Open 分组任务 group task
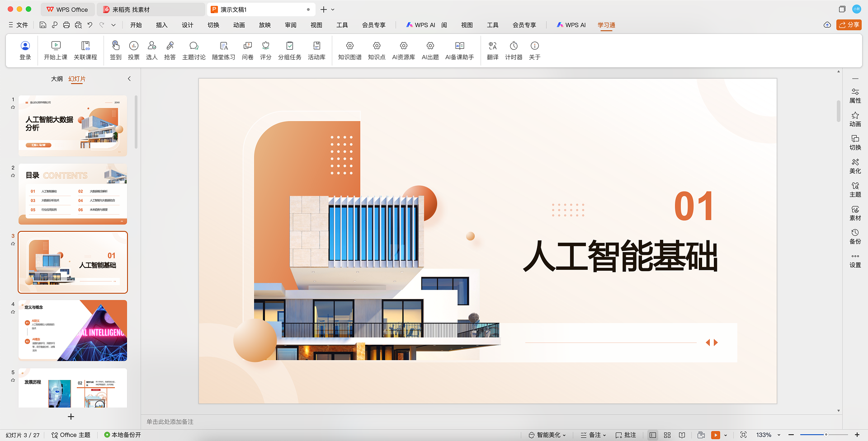 coord(290,50)
